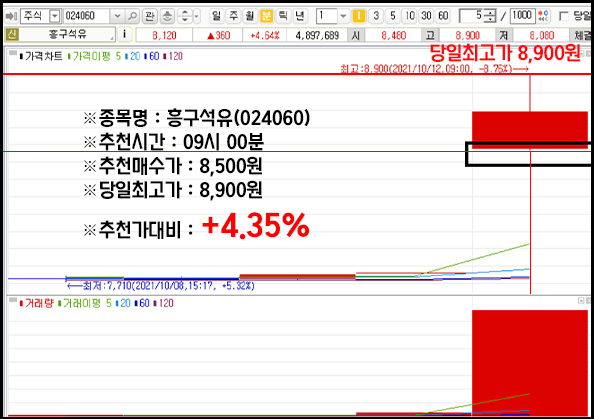The image size is (594, 419).
Task: Switch to the 일 daily chart tab
Action: coord(216,16)
